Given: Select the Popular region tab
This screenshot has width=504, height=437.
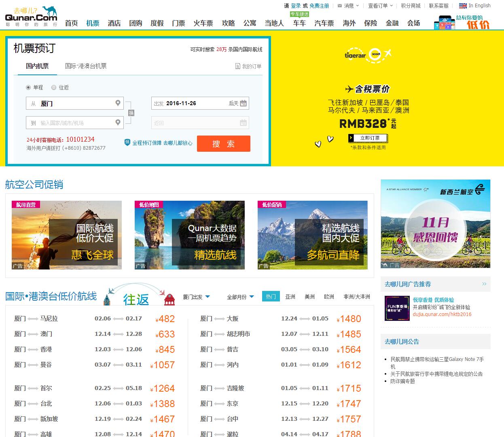Looking at the screenshot, I should [x=271, y=296].
